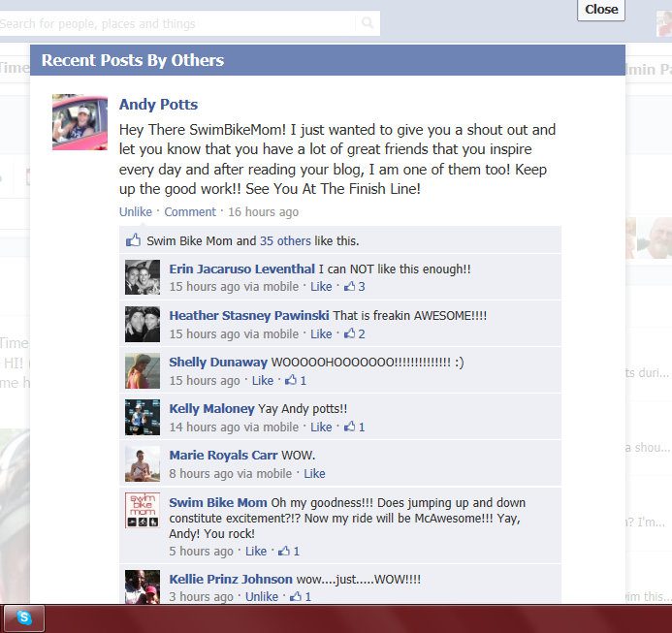Open Skype from the taskbar
The height and width of the screenshot is (633, 672).
point(23,618)
